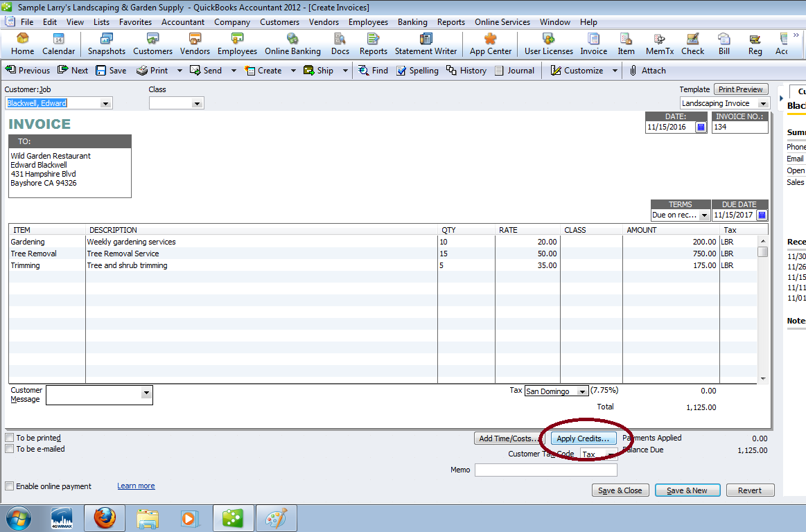Click the Print Preview button
Viewport: 806px width, 532px height.
pos(741,89)
